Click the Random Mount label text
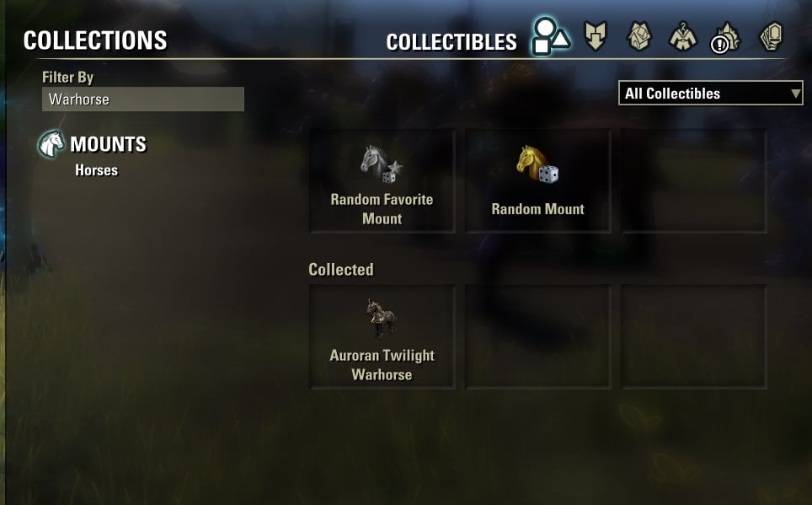 pos(537,209)
